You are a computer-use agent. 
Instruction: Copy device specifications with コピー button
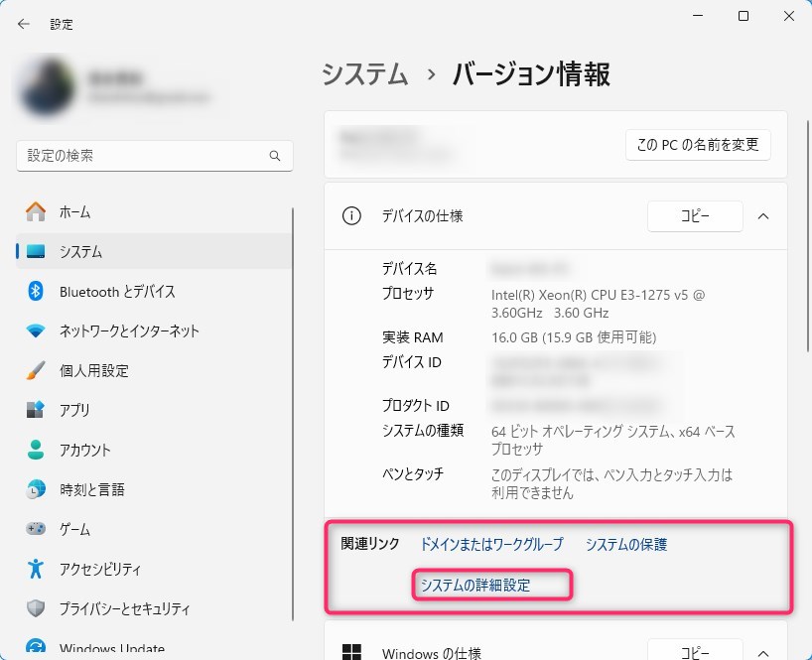click(x=694, y=215)
